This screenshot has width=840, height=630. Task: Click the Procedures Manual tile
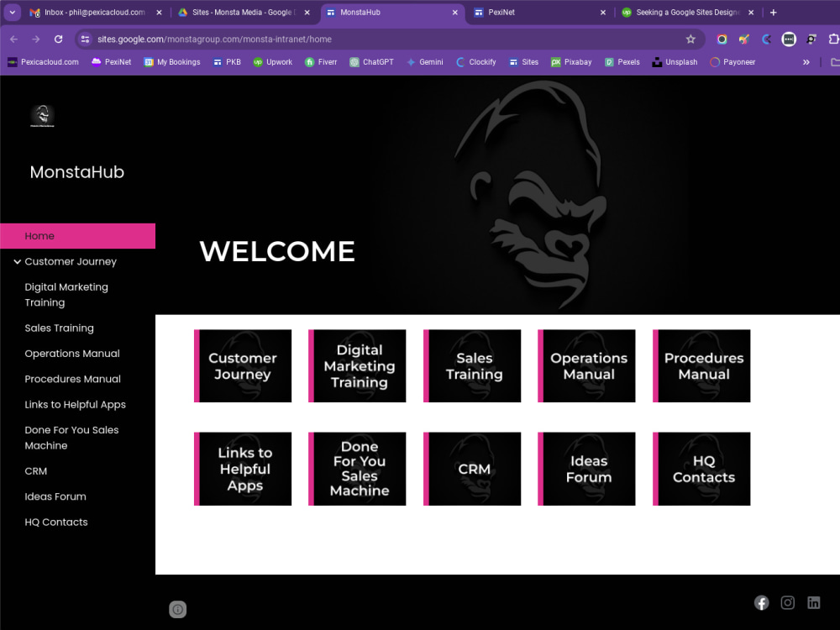point(701,366)
